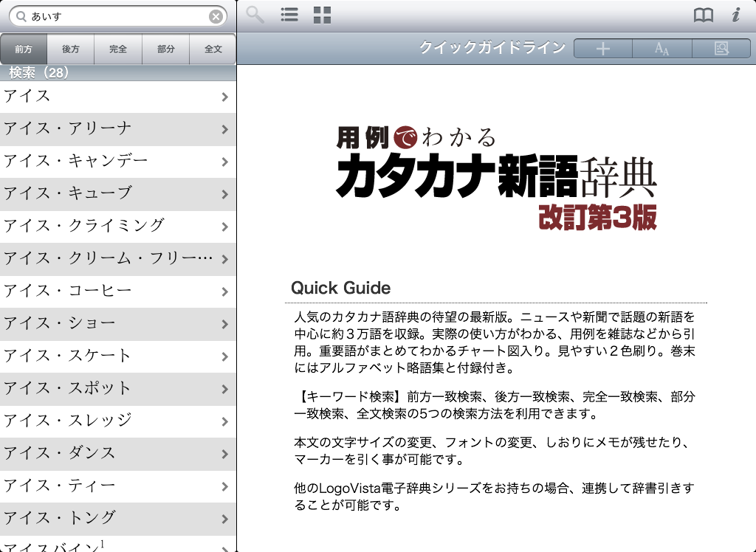756x552 pixels.
Task: Open the list view icon
Action: pyautogui.click(x=289, y=15)
